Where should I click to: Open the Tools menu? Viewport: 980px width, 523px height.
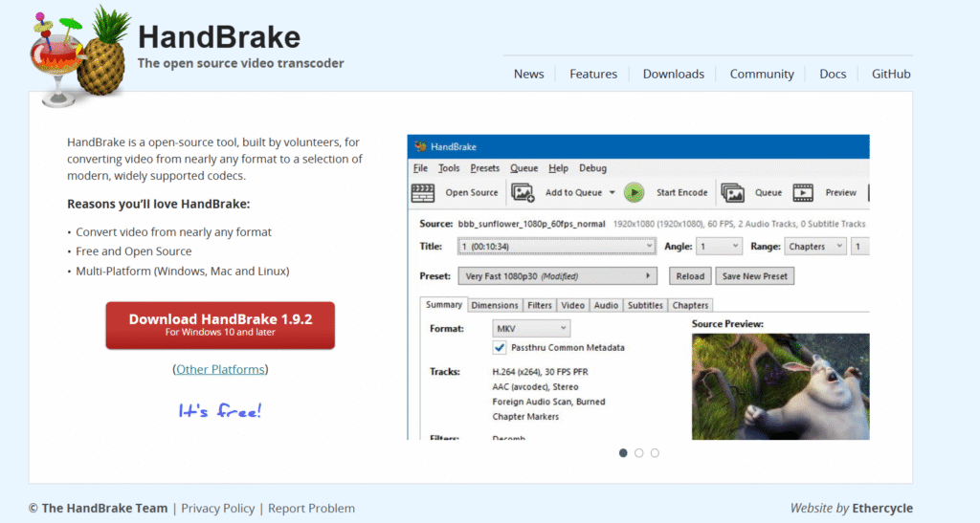(449, 168)
